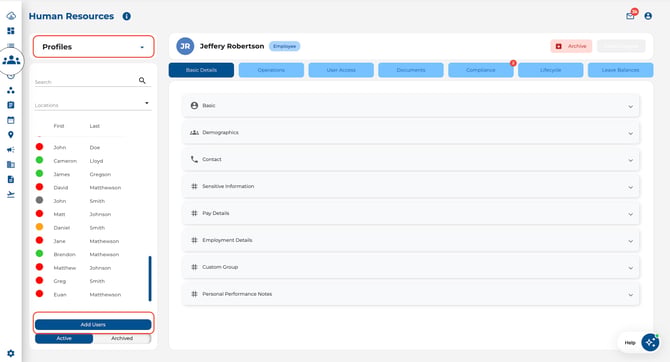Screen dimensions: 670x362
Task: Select Matthew Johnson in user list
Action: click(x=81, y=268)
